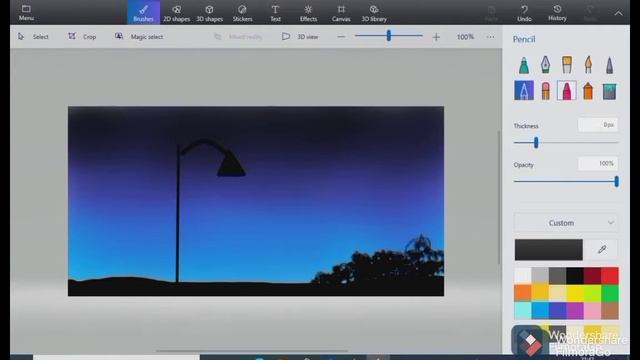Select the Eraser tool
The width and height of the screenshot is (640, 360).
[545, 91]
